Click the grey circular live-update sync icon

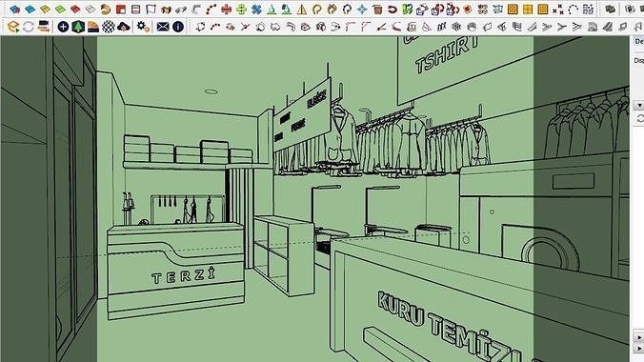29,27
